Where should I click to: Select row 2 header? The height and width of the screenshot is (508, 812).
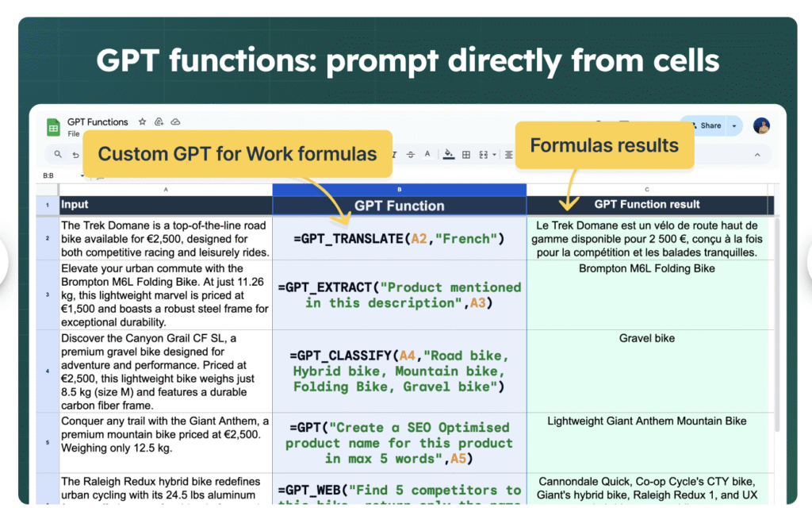click(x=47, y=238)
